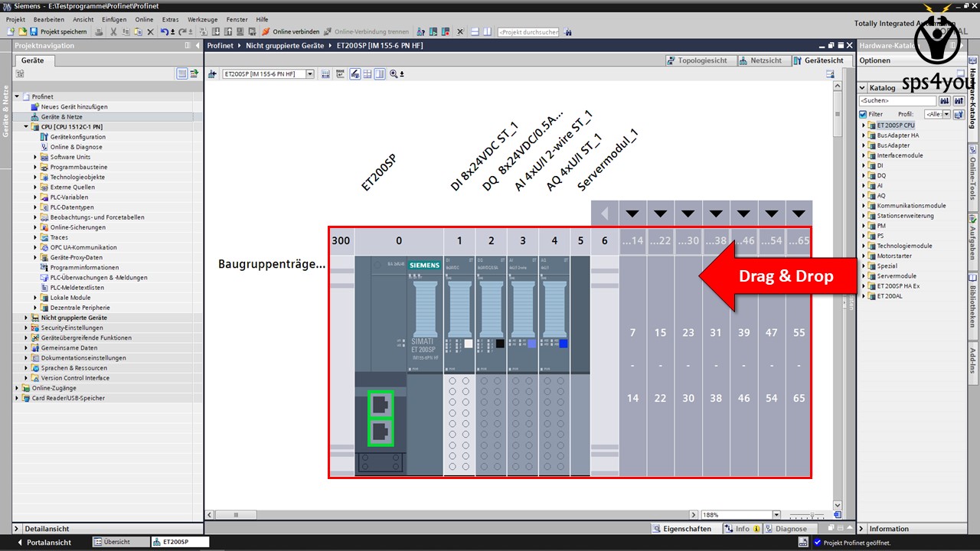Image resolution: width=980 pixels, height=551 pixels.
Task: Toggle the Filter checkbox in hardware catalog
Action: (863, 114)
